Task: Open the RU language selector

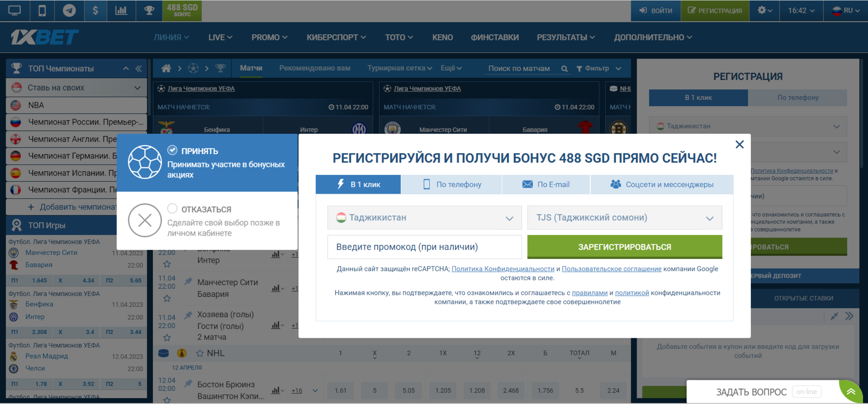Action: [x=846, y=10]
